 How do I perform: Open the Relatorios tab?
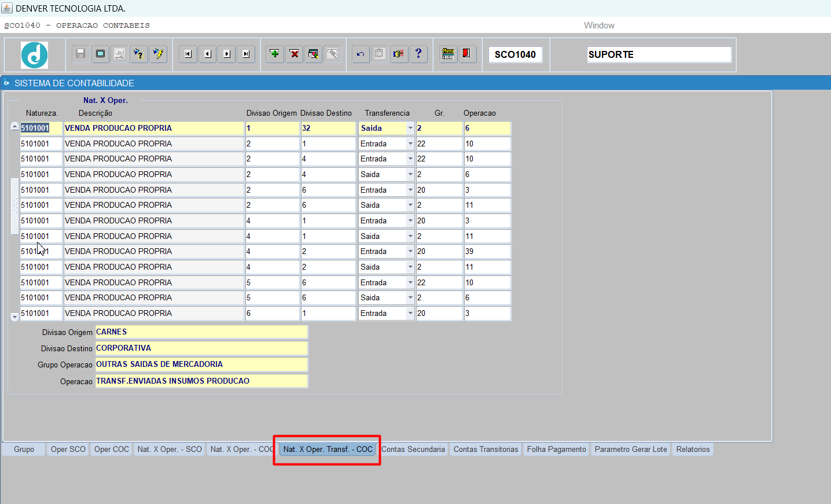point(693,449)
